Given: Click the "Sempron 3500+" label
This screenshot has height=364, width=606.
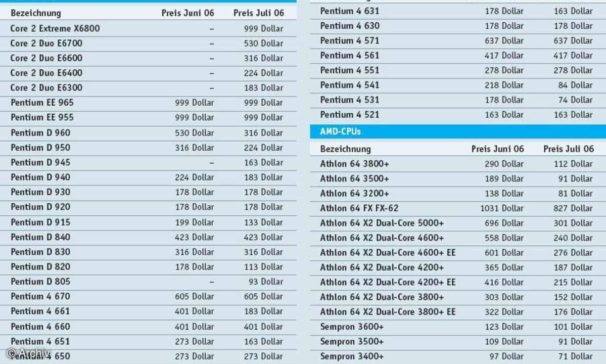Looking at the screenshot, I should (352, 342).
